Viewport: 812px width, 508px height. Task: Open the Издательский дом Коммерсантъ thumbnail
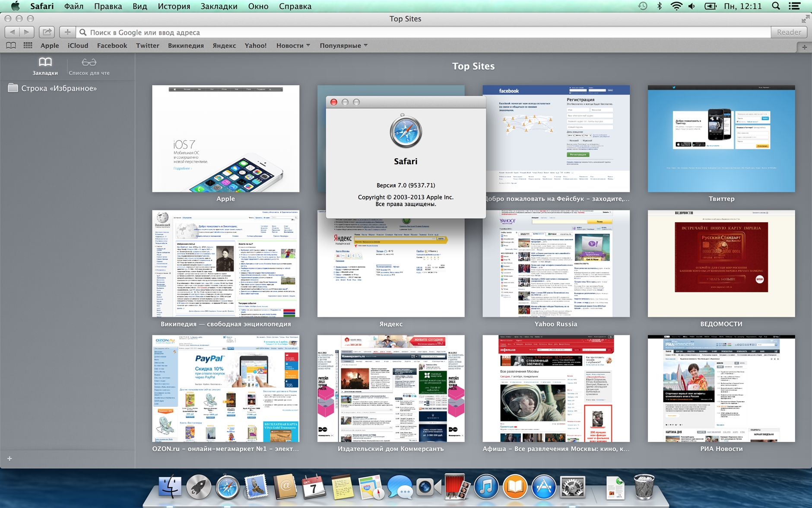(391, 388)
